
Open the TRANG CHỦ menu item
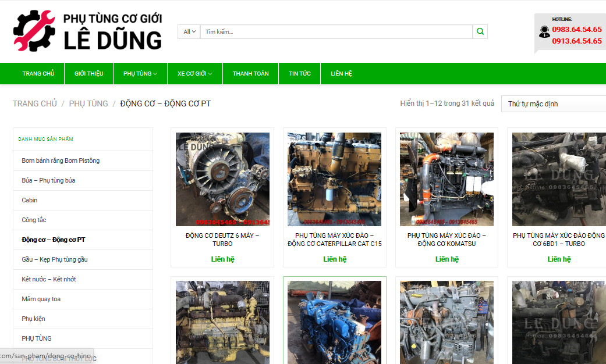[38, 73]
